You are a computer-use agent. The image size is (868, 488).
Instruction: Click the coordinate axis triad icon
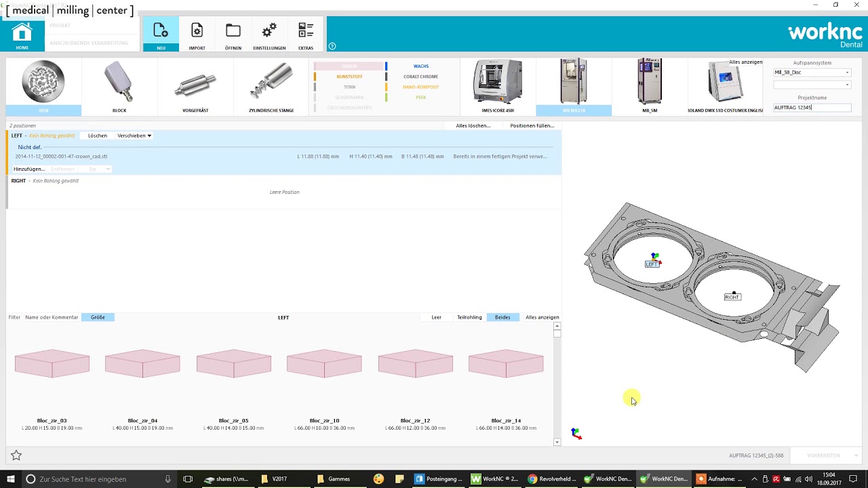coord(576,434)
